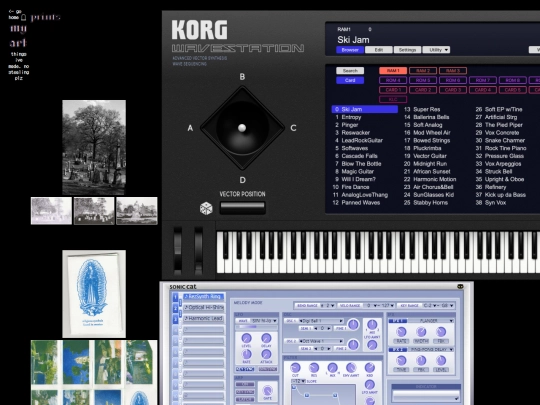The width and height of the screenshot is (540, 405).
Task: Turn the LFO Level knob
Action: pyautogui.click(x=246, y=338)
